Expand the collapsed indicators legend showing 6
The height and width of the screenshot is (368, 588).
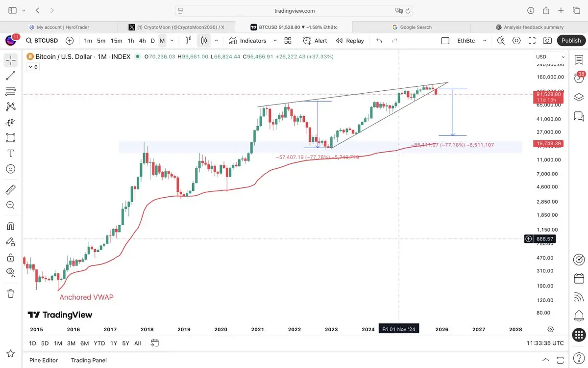(33, 67)
